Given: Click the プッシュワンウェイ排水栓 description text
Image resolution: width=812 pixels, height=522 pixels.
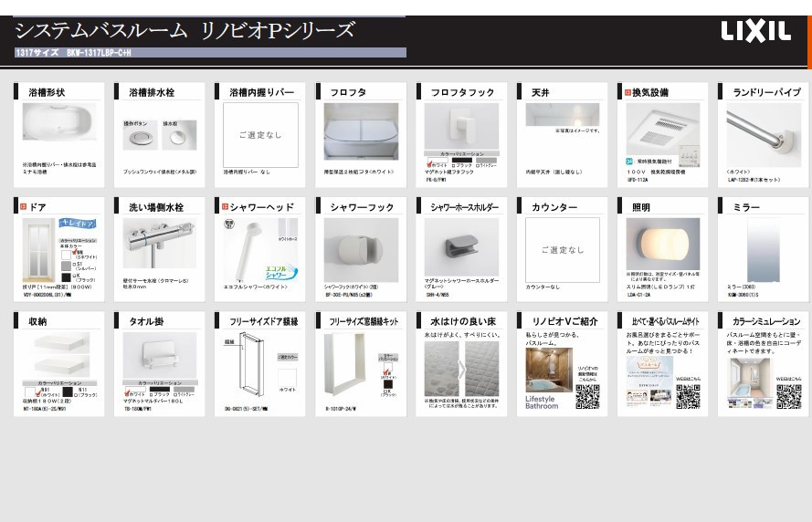Looking at the screenshot, I should click(x=160, y=172).
